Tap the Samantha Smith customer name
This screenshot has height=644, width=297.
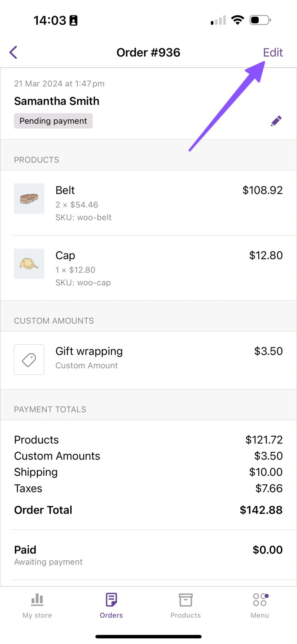57,101
